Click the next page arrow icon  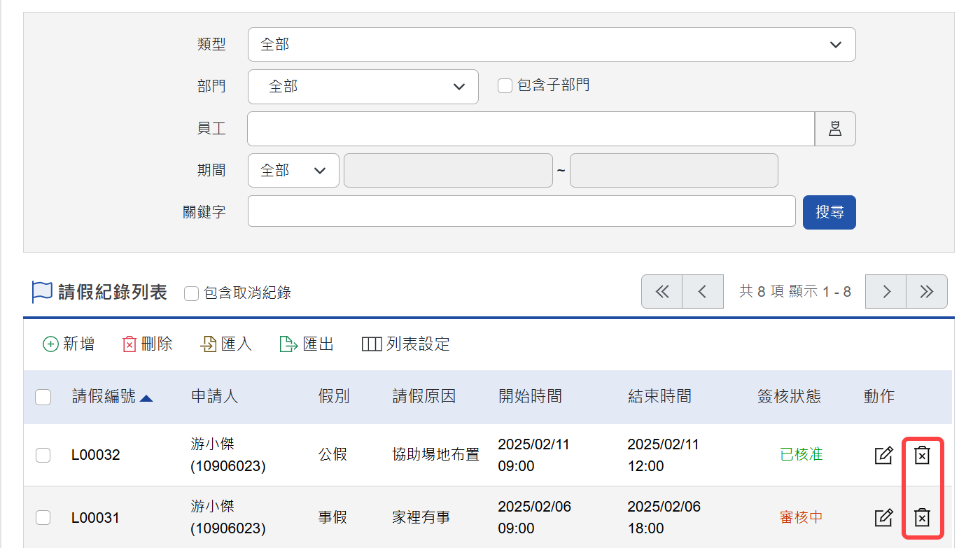click(x=885, y=291)
